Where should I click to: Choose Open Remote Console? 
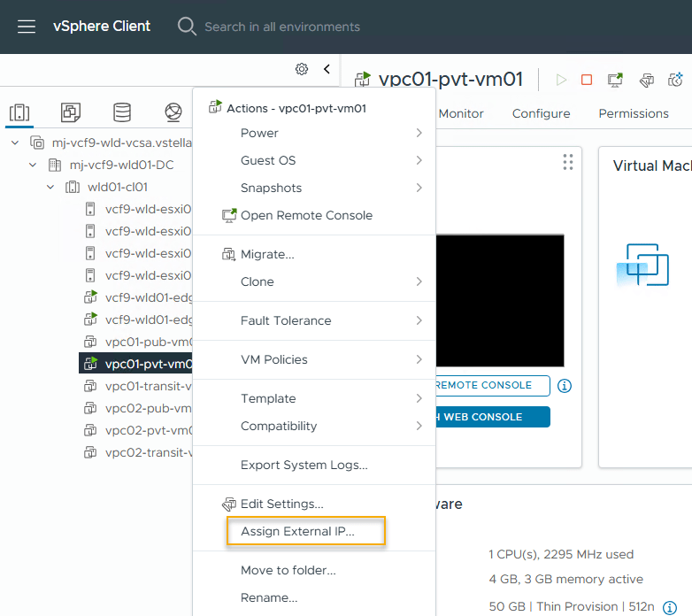pos(314,215)
